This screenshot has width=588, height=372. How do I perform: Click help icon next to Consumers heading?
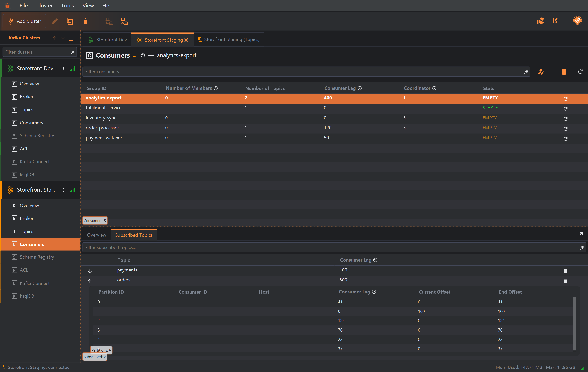pos(143,55)
